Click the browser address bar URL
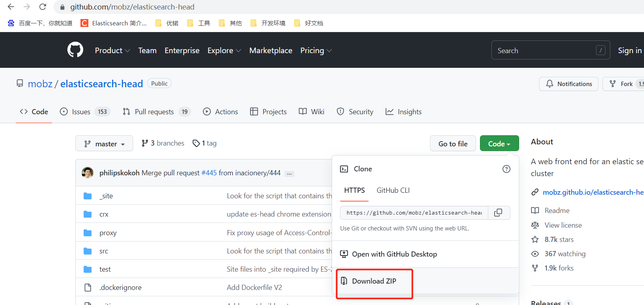 (x=132, y=7)
